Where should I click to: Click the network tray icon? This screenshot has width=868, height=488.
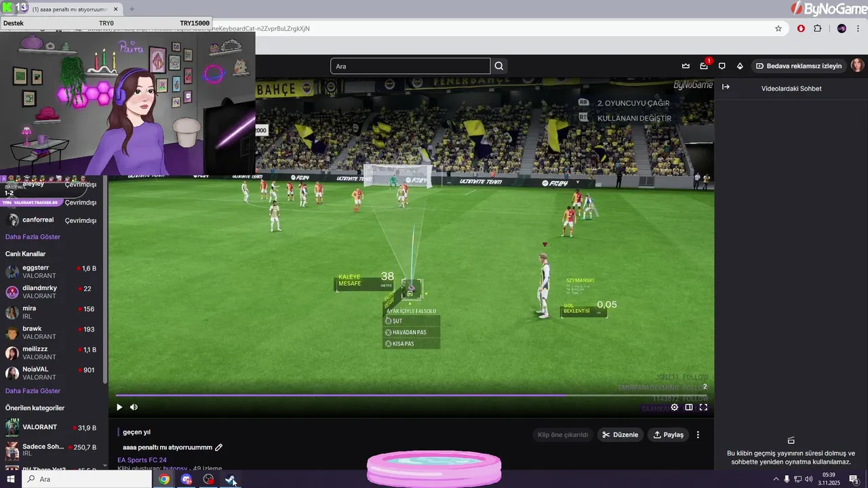[x=797, y=479]
